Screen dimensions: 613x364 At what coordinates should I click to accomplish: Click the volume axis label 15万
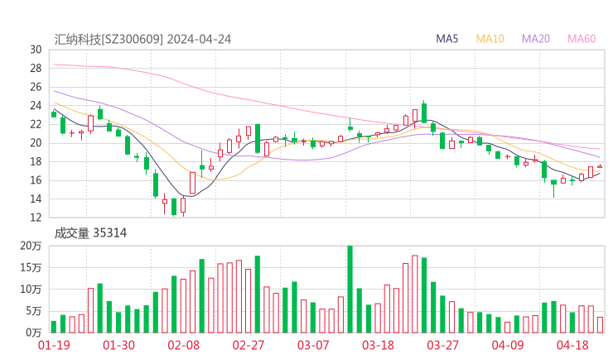coord(31,267)
